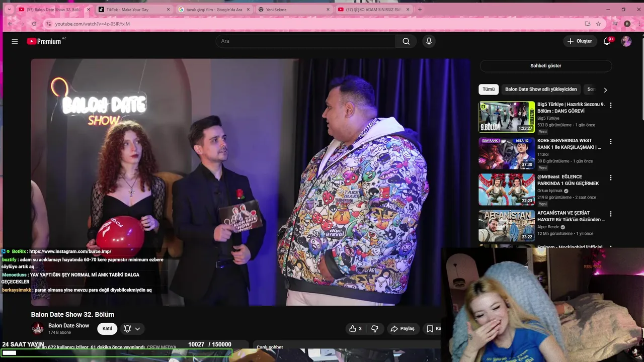The height and width of the screenshot is (362, 644).
Task: Click site info icon in address bar
Action: [x=48, y=24]
